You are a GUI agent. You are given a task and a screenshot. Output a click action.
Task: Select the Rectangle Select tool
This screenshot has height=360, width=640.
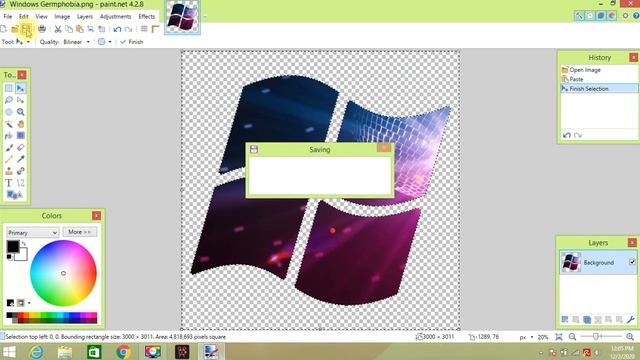(x=9, y=88)
